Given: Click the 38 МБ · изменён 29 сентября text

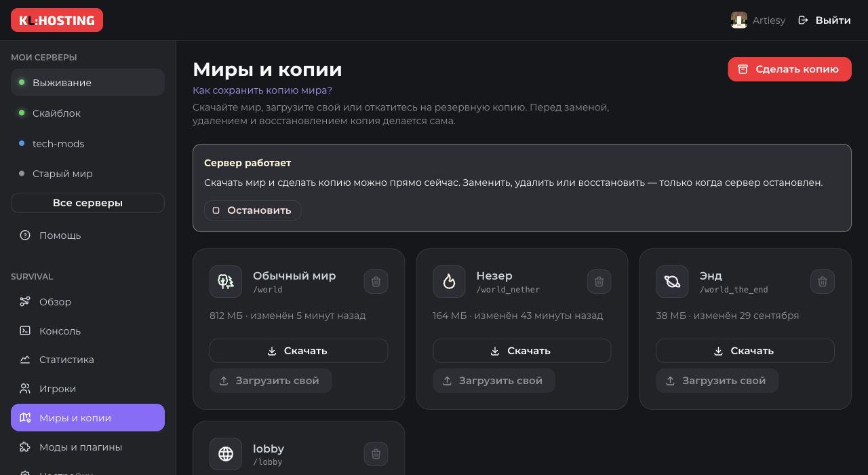Looking at the screenshot, I should [728, 316].
